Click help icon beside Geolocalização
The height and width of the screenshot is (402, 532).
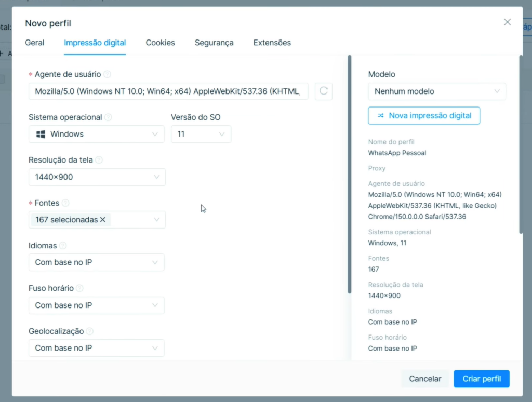click(x=90, y=331)
